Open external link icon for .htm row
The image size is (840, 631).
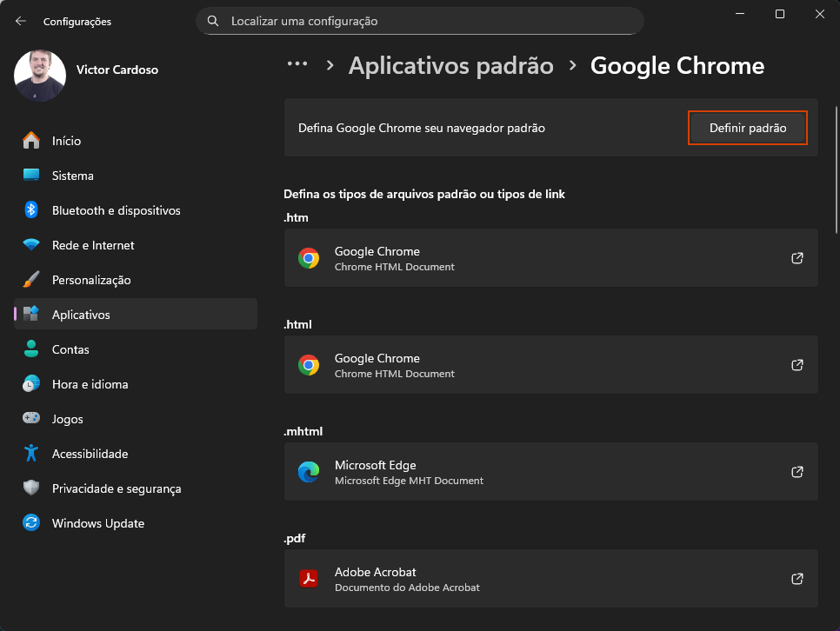coord(797,258)
